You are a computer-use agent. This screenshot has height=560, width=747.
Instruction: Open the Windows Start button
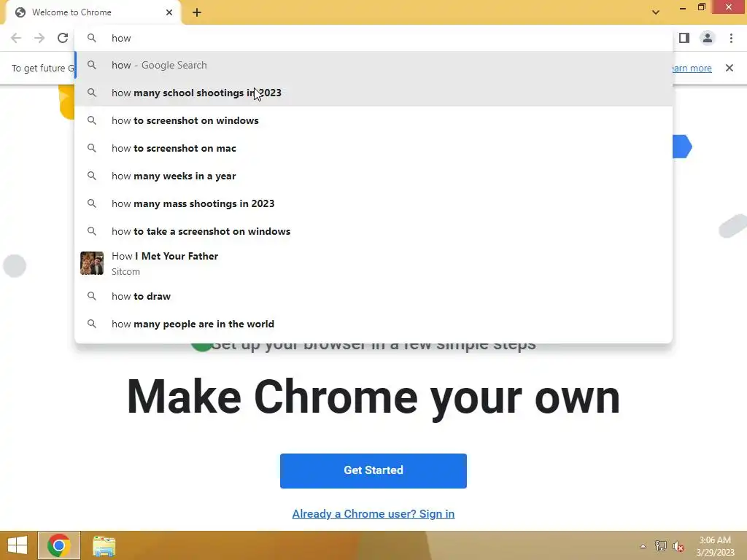point(18,545)
